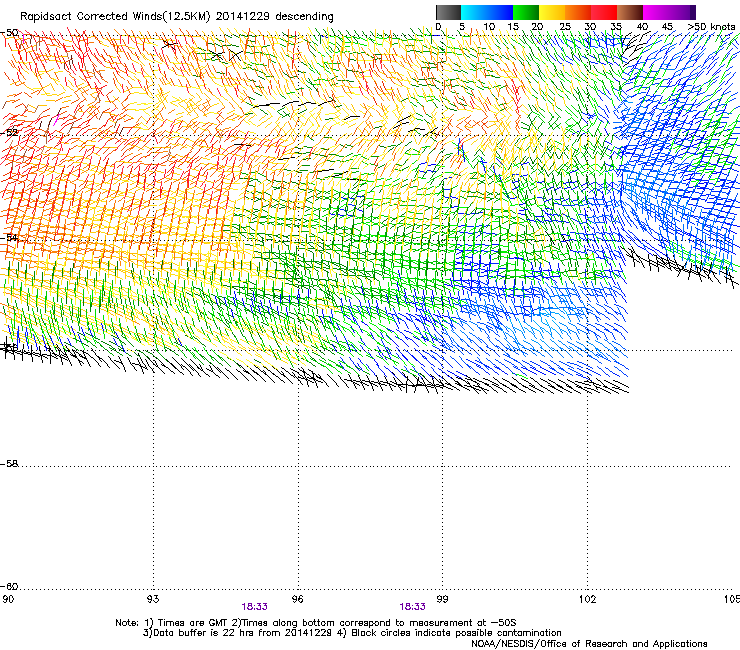The image size is (740, 650).
Task: Click the legend value '10'
Action: pos(489,27)
